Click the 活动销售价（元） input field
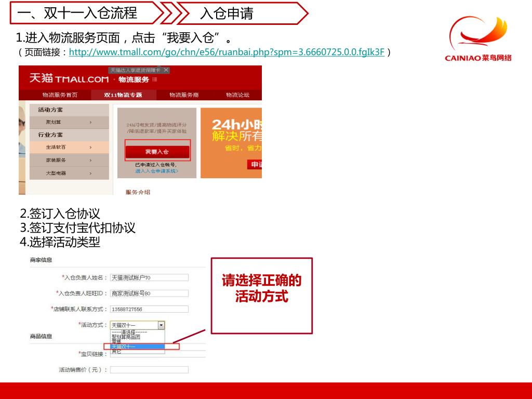Viewport: 532px width, 399px height. pos(149,370)
